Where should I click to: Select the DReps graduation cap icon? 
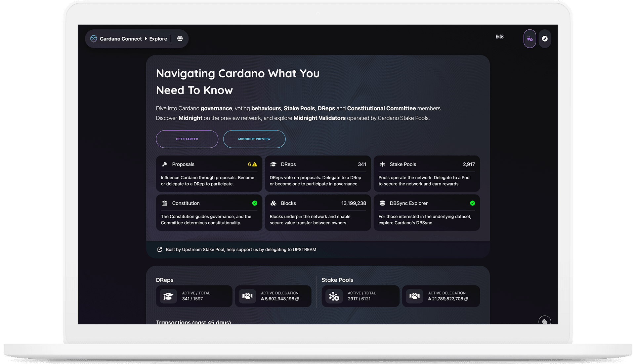click(x=274, y=164)
